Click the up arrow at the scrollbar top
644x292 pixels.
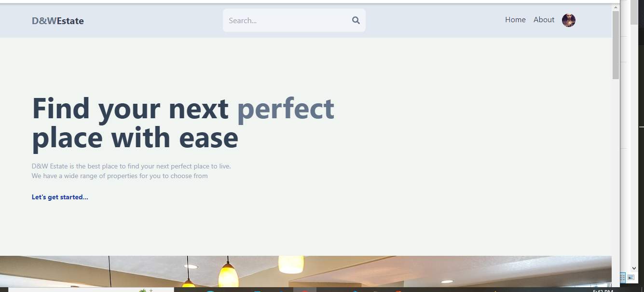[x=616, y=6]
